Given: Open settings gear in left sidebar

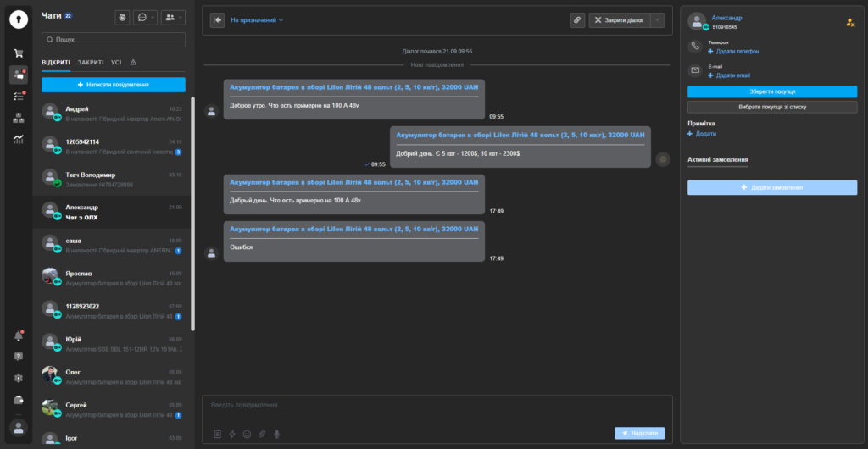Looking at the screenshot, I should pos(18,378).
